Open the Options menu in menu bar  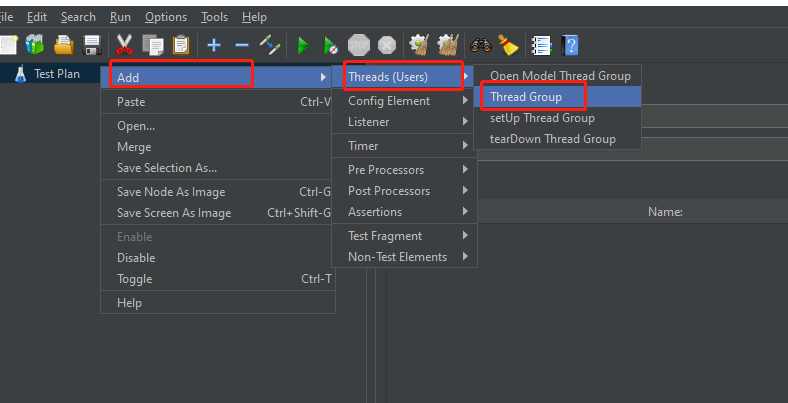[x=165, y=17]
